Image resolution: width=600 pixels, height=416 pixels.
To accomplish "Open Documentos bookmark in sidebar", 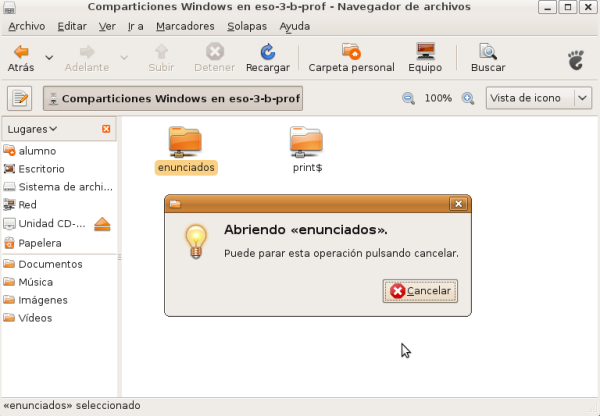I will 50,264.
